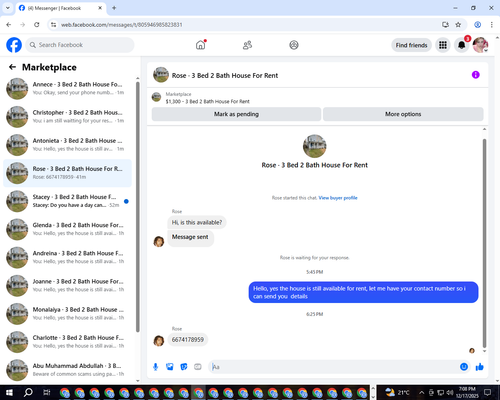Send a thumbs up like
Viewport: 500px width, 400px height.
(480, 367)
